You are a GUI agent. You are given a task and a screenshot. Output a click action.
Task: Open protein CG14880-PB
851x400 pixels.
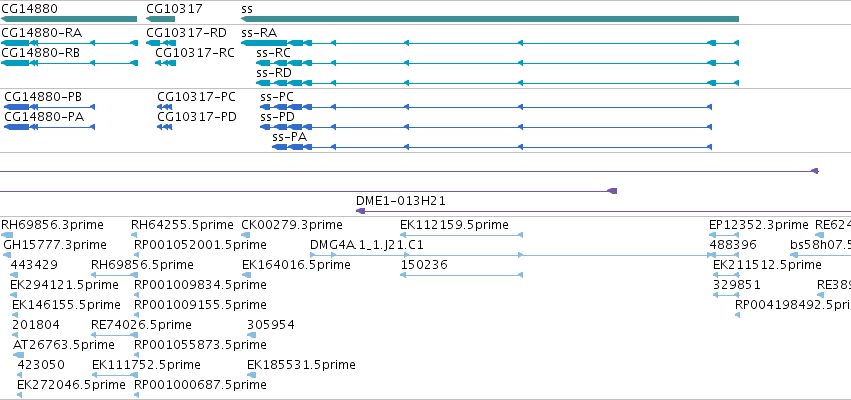coord(43,97)
